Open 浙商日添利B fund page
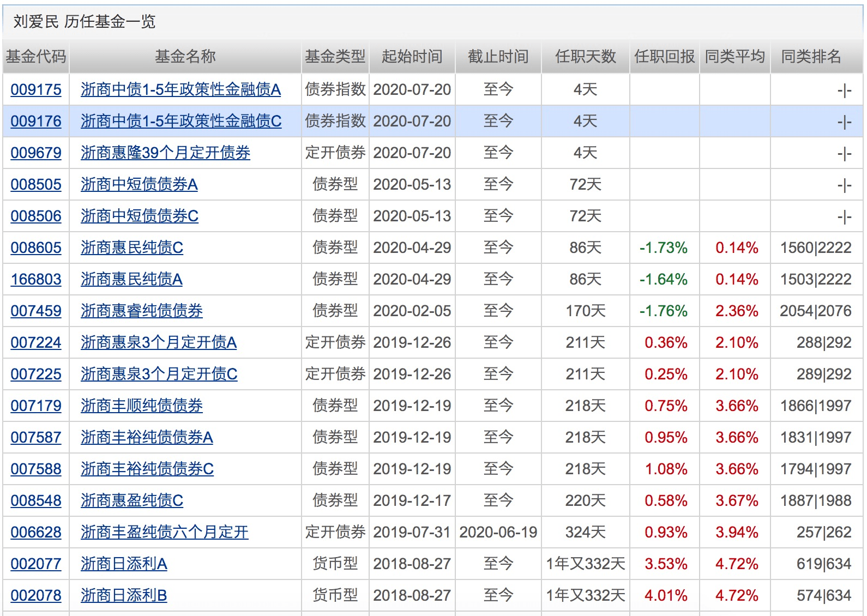Viewport: 867px width, 616px height. tap(124, 595)
